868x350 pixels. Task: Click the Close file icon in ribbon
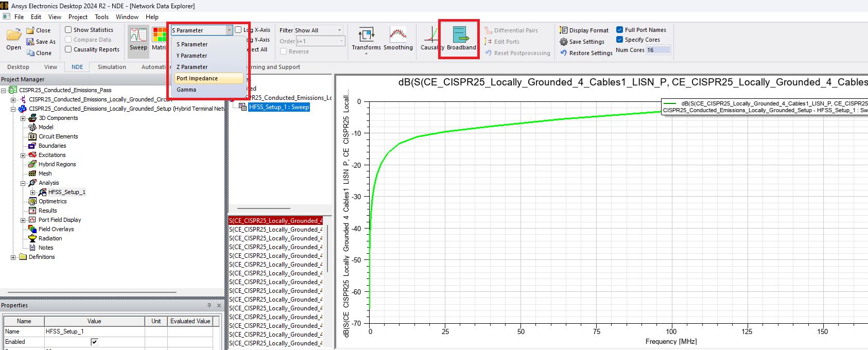click(30, 30)
